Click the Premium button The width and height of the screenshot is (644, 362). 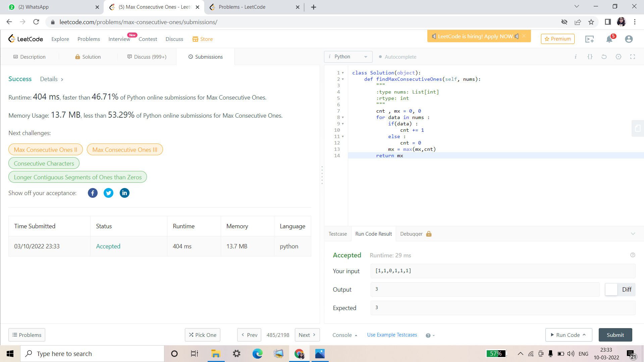(x=557, y=39)
